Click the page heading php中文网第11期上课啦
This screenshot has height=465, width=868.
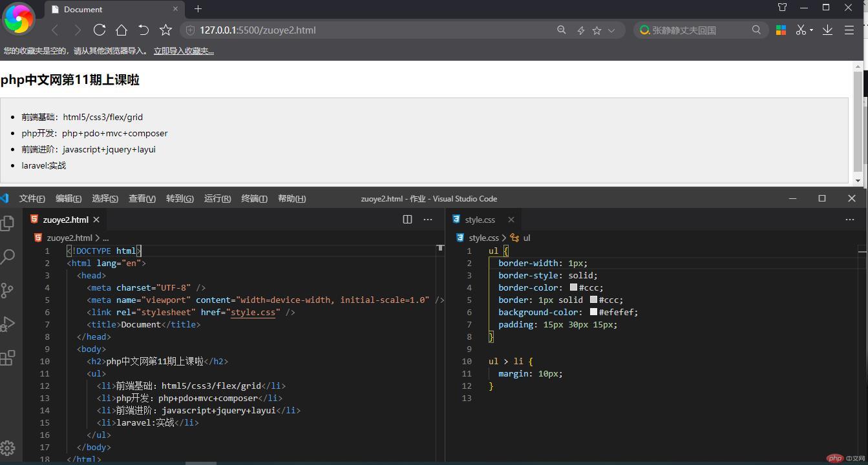pos(70,80)
